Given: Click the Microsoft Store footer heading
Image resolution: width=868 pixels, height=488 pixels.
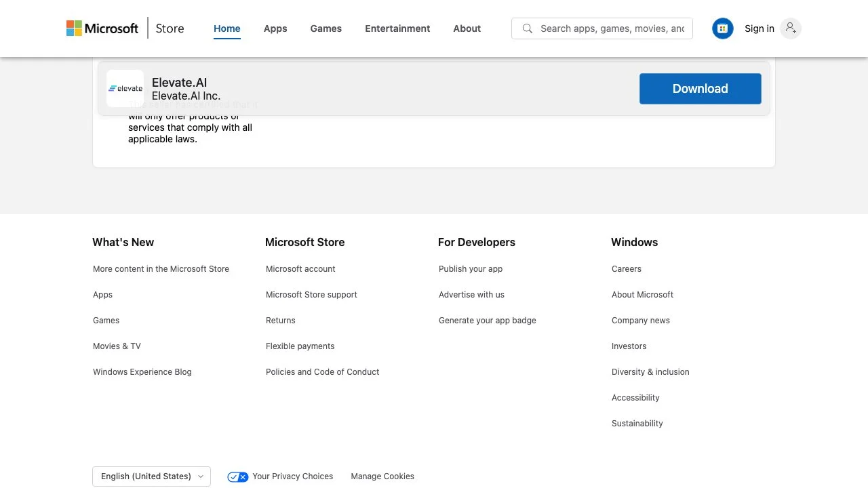Looking at the screenshot, I should pyautogui.click(x=305, y=242).
